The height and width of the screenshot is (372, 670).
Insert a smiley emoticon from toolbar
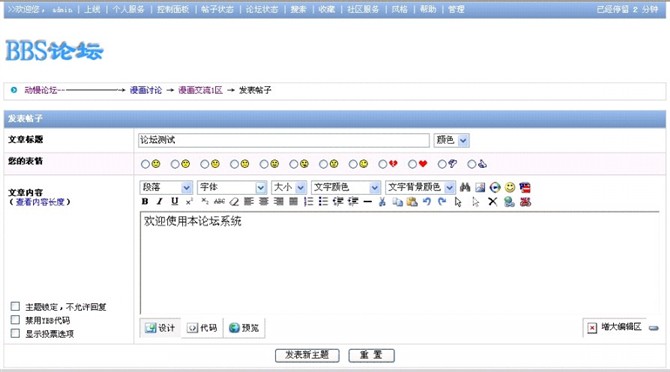pos(510,187)
